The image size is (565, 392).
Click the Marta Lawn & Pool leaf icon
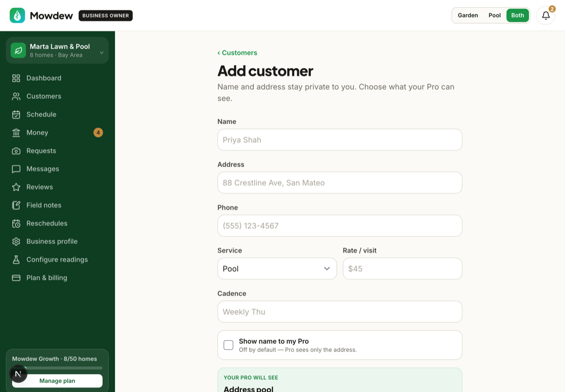click(x=18, y=50)
